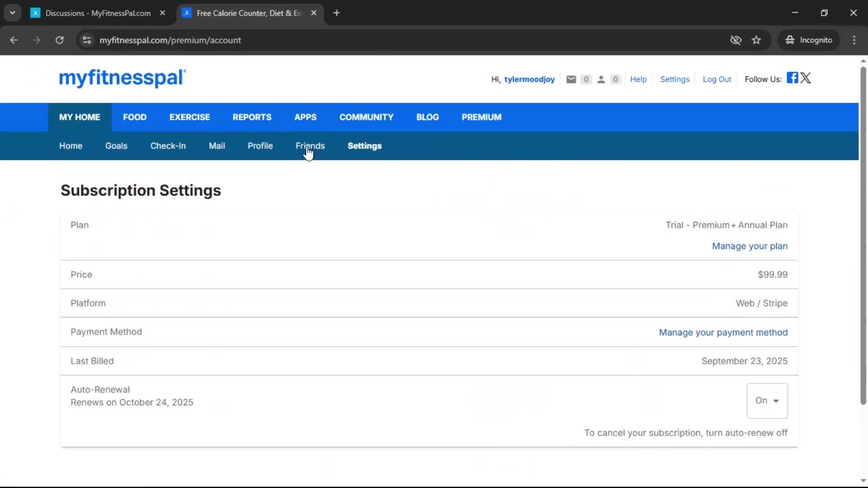Screen dimensions: 868x488
Task: Go to the Home submenu item
Action: tap(71, 146)
